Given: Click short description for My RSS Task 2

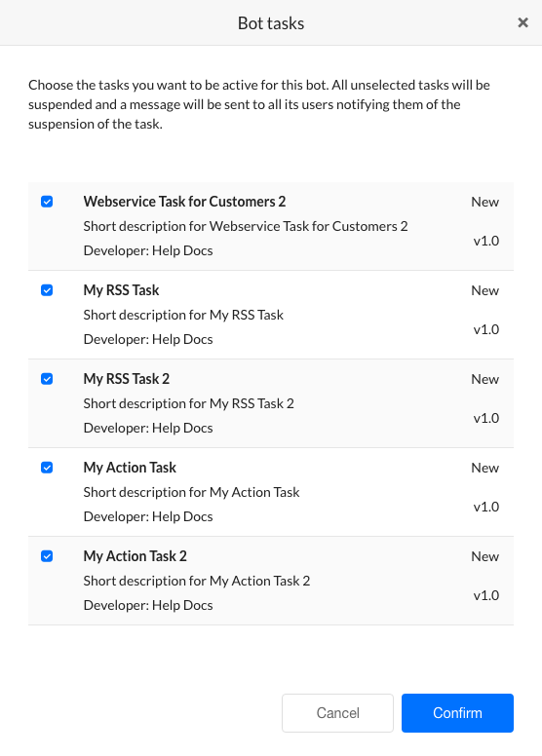Looking at the screenshot, I should [189, 403].
